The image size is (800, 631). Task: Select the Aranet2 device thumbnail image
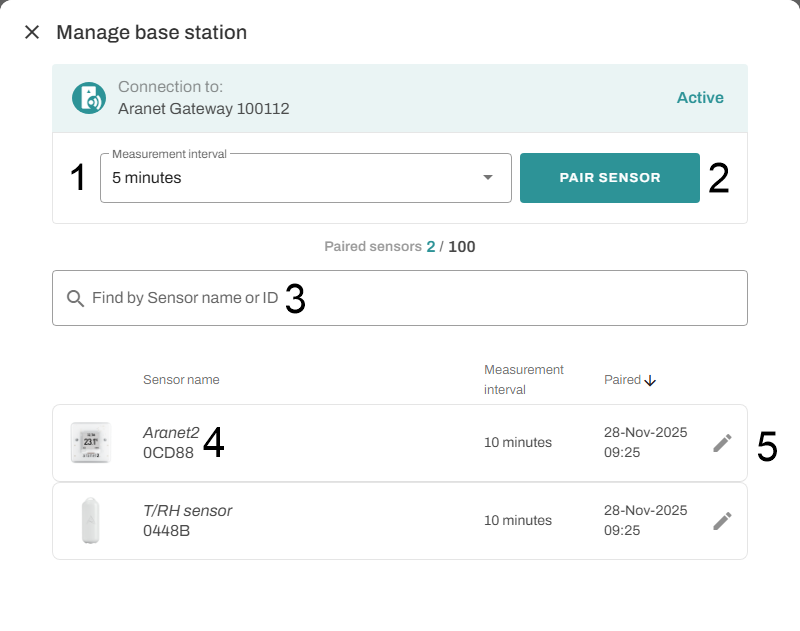(90, 442)
